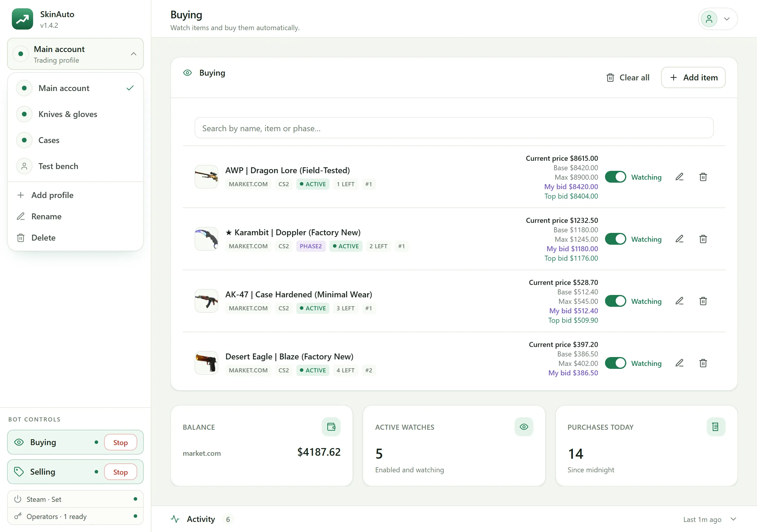This screenshot has height=532, width=757.
Task: Delete the AWP Dragon Lore watch
Action: point(703,177)
